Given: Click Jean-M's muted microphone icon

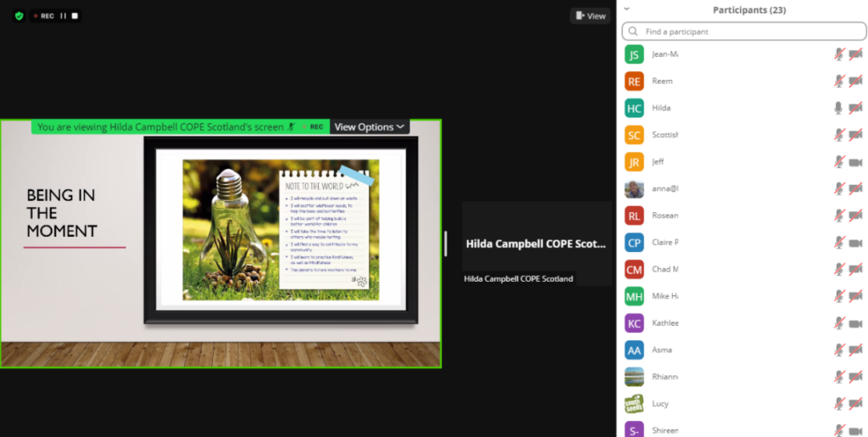Looking at the screenshot, I should tap(839, 54).
